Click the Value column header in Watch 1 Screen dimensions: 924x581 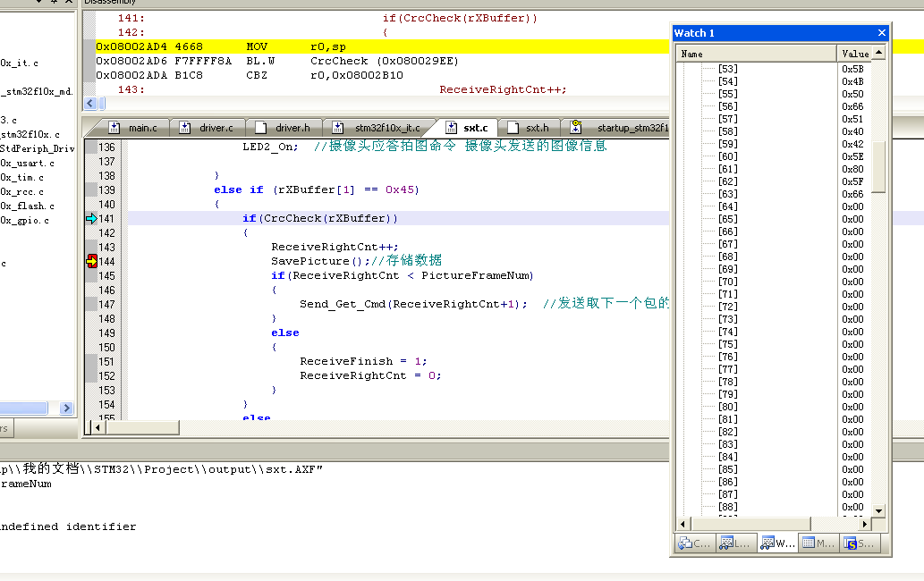click(854, 54)
